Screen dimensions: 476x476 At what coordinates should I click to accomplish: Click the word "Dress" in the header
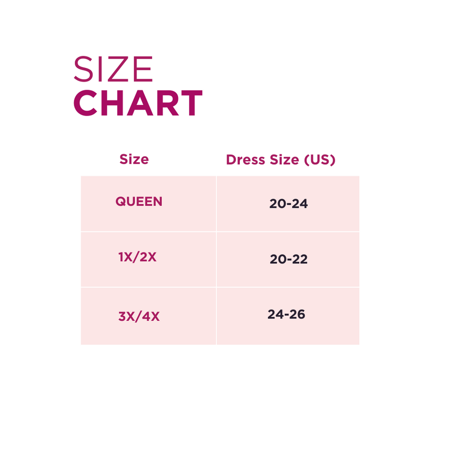point(240,160)
